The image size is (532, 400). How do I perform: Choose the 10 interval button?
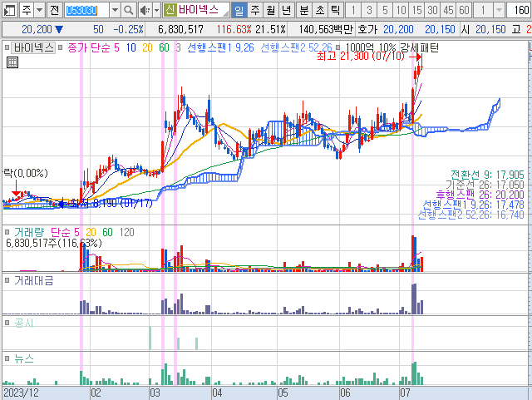coord(401,11)
